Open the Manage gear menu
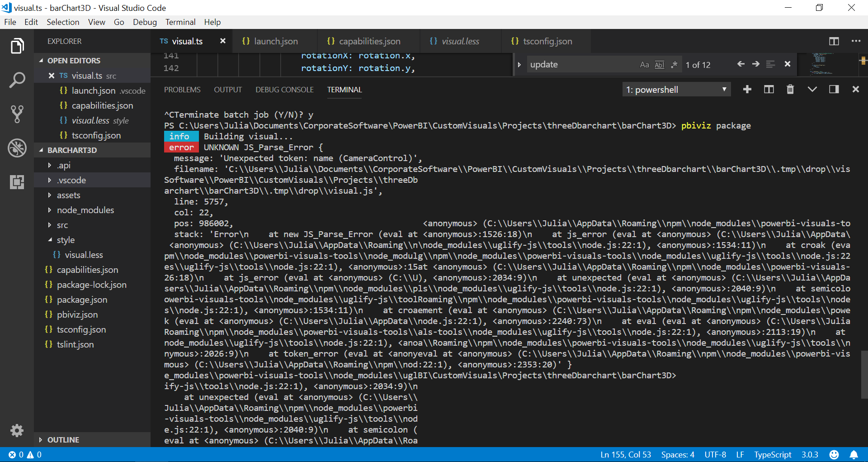The height and width of the screenshot is (462, 868). coord(17,430)
